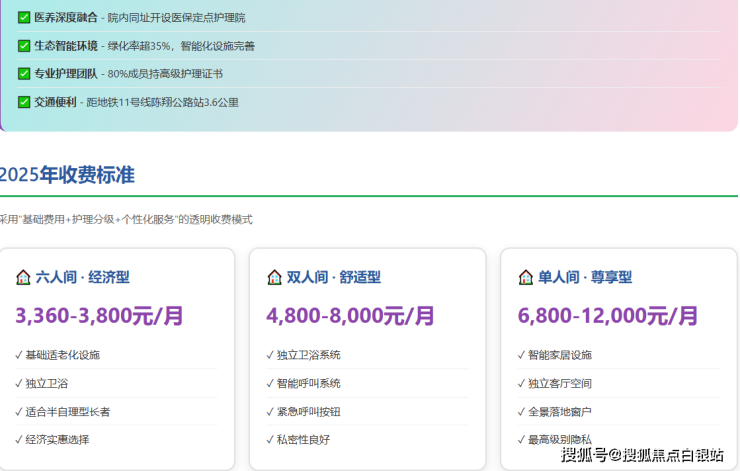Screen dimensions: 740x471
Task: Click the green check icon for 医养深度融合
Action: coord(24,17)
